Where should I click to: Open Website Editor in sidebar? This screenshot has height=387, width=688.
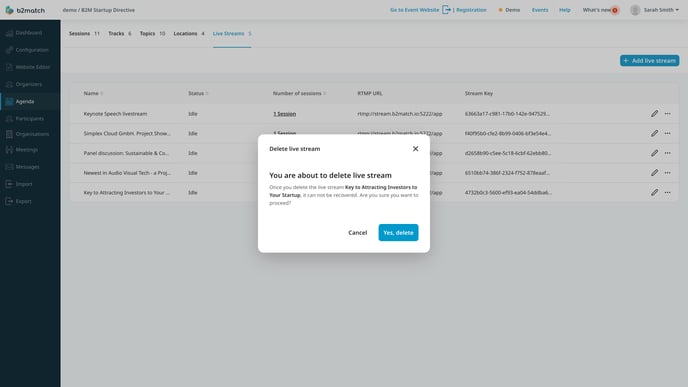(32, 67)
